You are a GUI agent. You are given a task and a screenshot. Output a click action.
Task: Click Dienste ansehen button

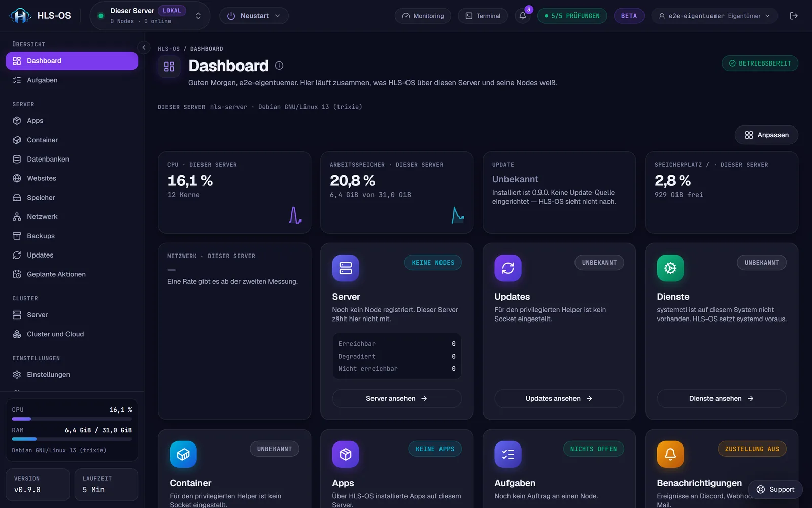[722, 398]
